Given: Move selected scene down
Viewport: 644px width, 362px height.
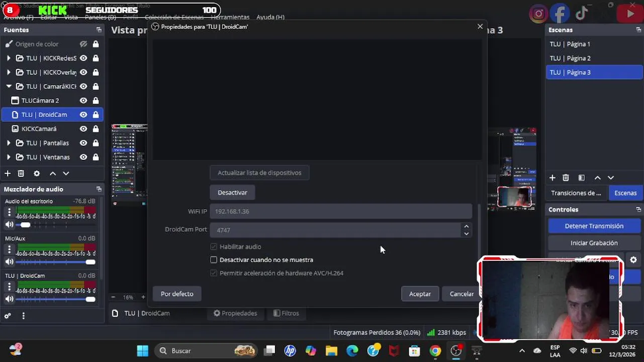Looking at the screenshot, I should coord(611,178).
